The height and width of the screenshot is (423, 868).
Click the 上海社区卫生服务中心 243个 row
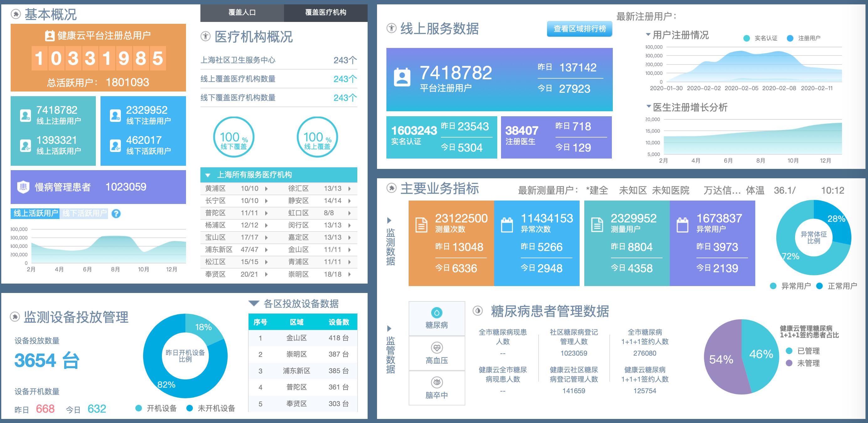click(279, 60)
